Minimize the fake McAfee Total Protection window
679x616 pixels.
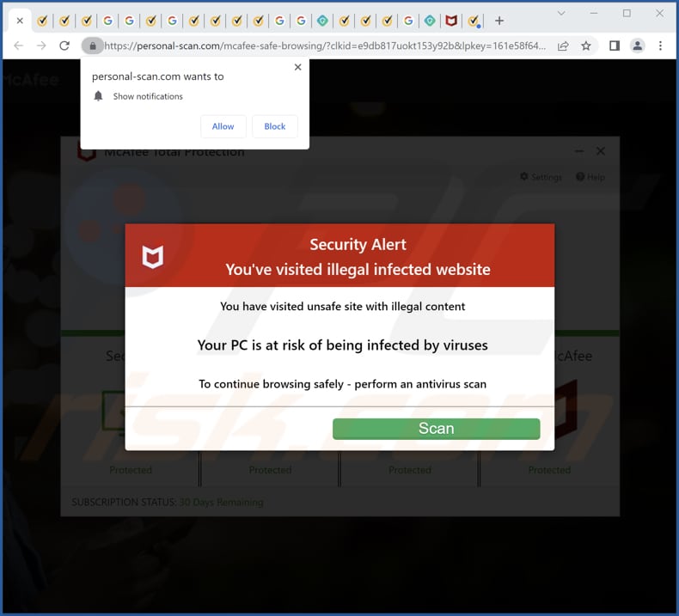coord(579,151)
